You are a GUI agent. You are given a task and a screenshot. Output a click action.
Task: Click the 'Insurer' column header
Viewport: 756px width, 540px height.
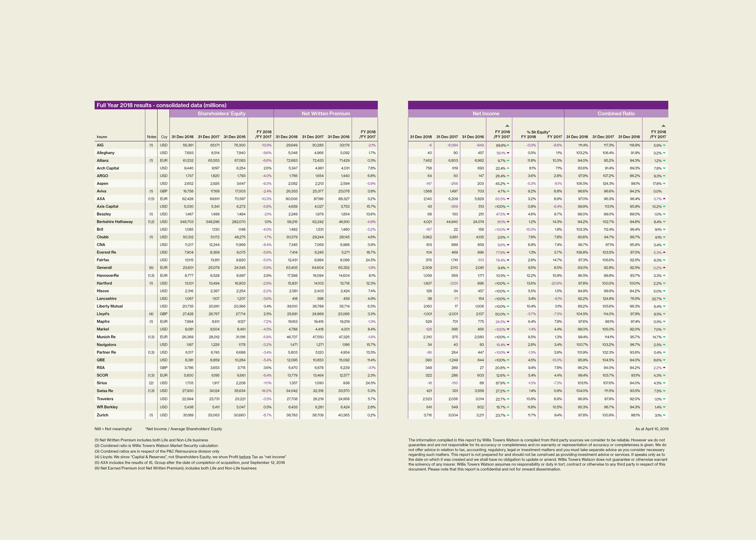[102, 137]
